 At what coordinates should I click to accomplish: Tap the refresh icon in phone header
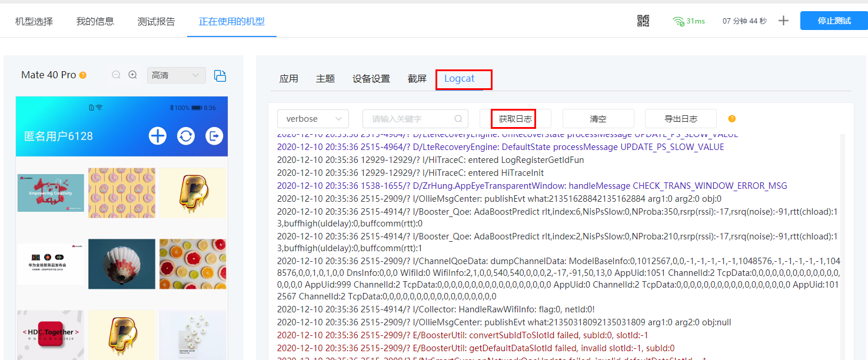click(186, 136)
